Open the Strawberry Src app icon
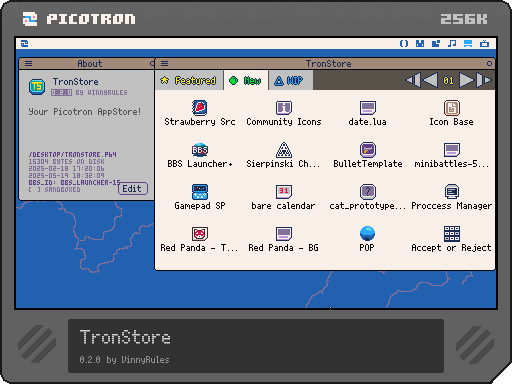 pyautogui.click(x=200, y=108)
